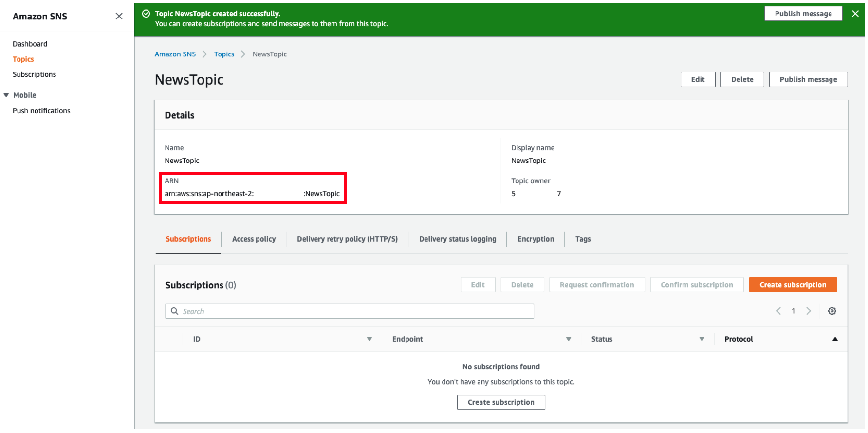Viewport: 868px width, 433px height.
Task: Click the orange Create subscription button
Action: pyautogui.click(x=793, y=285)
